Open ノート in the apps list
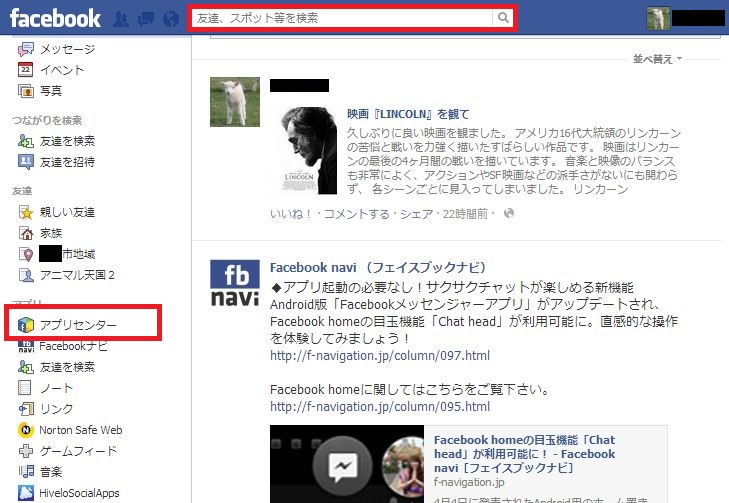 (56, 388)
